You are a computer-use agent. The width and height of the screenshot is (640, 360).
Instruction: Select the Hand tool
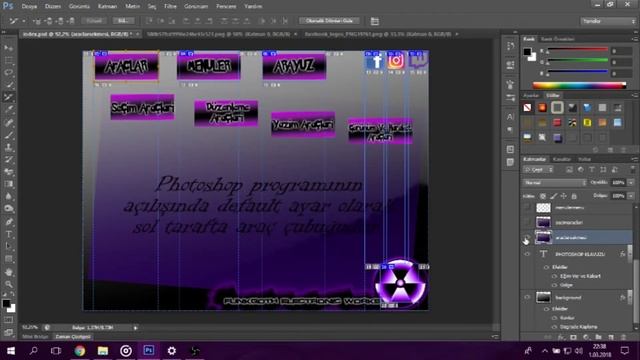tap(9, 272)
